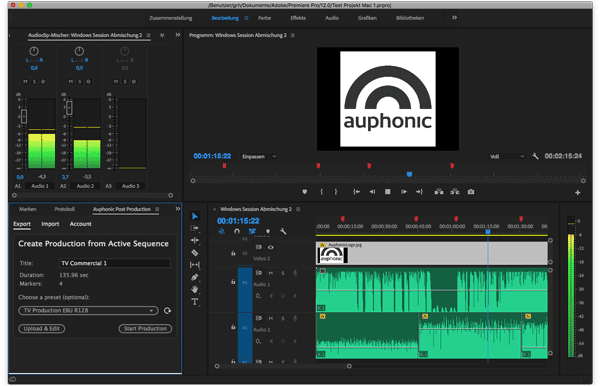The height and width of the screenshot is (386, 600).
Task: Open the Protokoll panel tab
Action: [x=65, y=209]
